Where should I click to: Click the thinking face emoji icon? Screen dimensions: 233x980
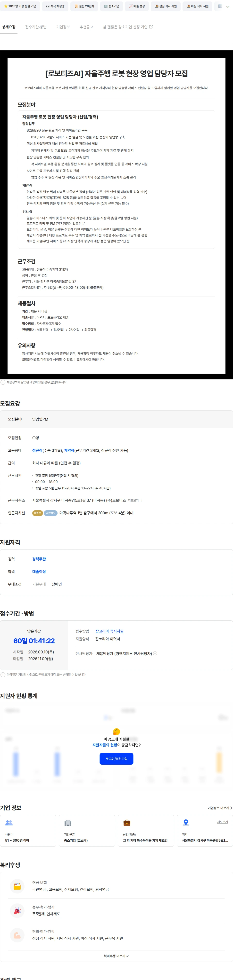point(117,732)
